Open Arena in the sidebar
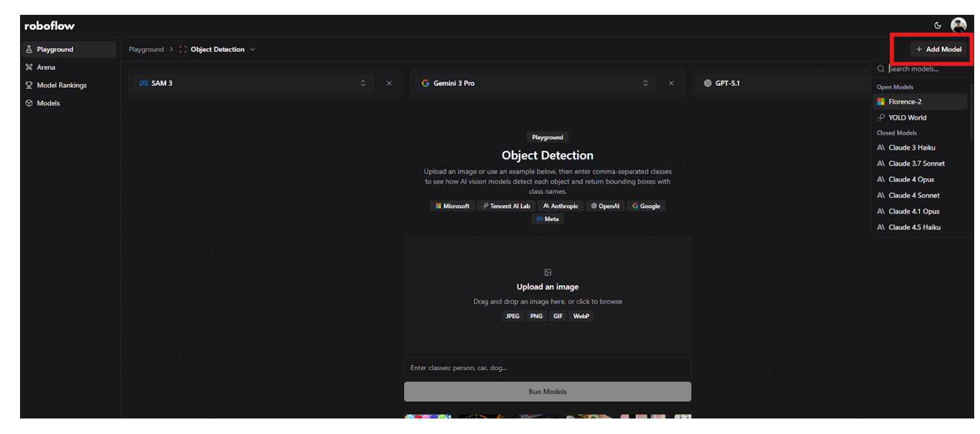The height and width of the screenshot is (434, 980). [46, 67]
